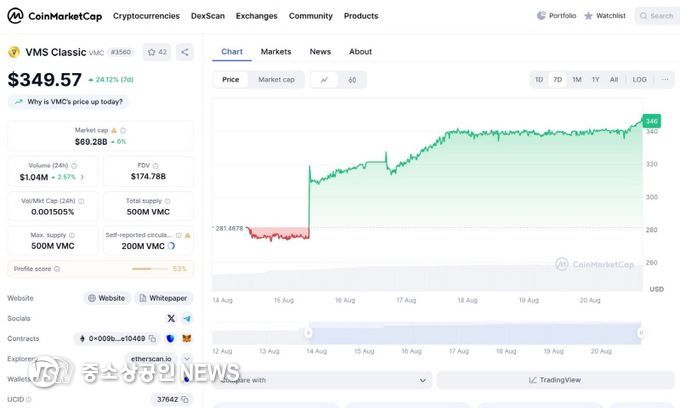Click Profile score info icon

click(57, 269)
